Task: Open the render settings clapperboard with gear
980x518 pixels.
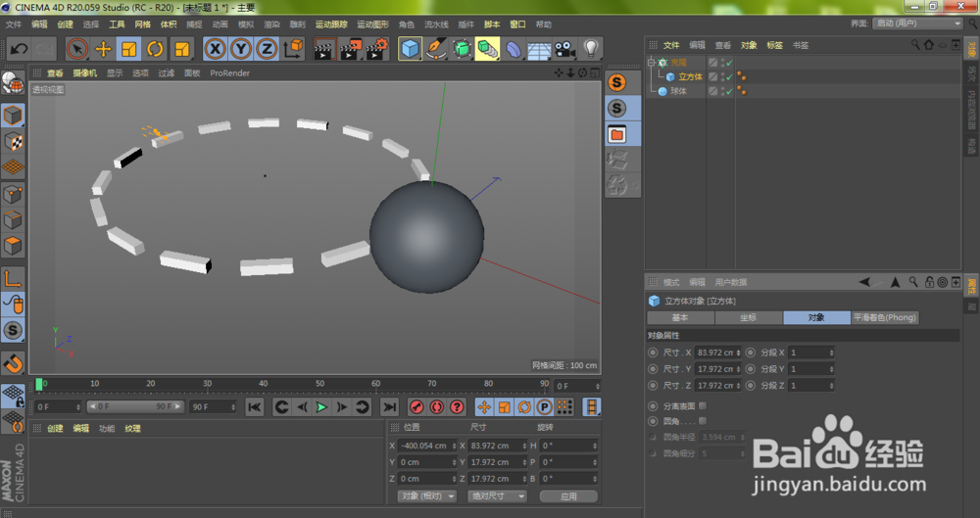Action: tap(377, 49)
